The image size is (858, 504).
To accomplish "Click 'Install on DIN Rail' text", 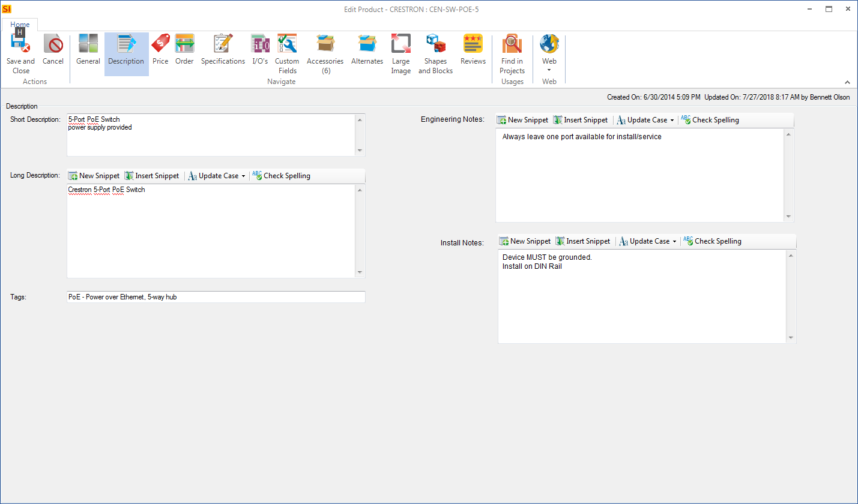I will click(532, 266).
